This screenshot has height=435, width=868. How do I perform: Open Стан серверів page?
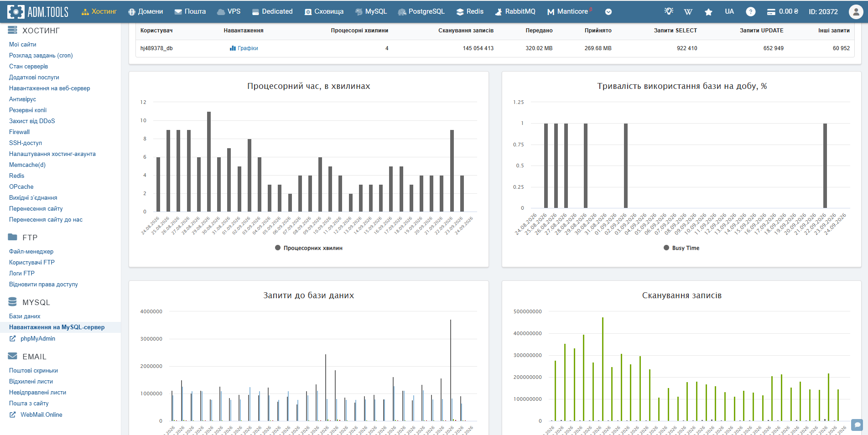28,66
